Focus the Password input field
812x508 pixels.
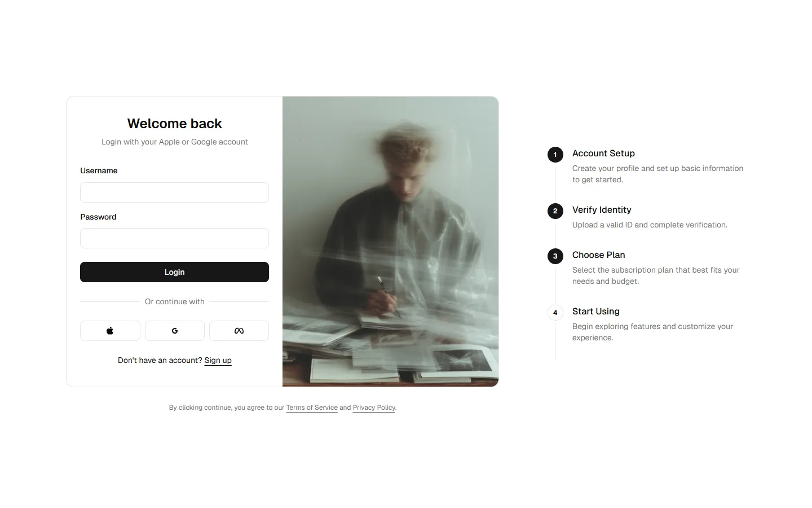[x=174, y=238]
